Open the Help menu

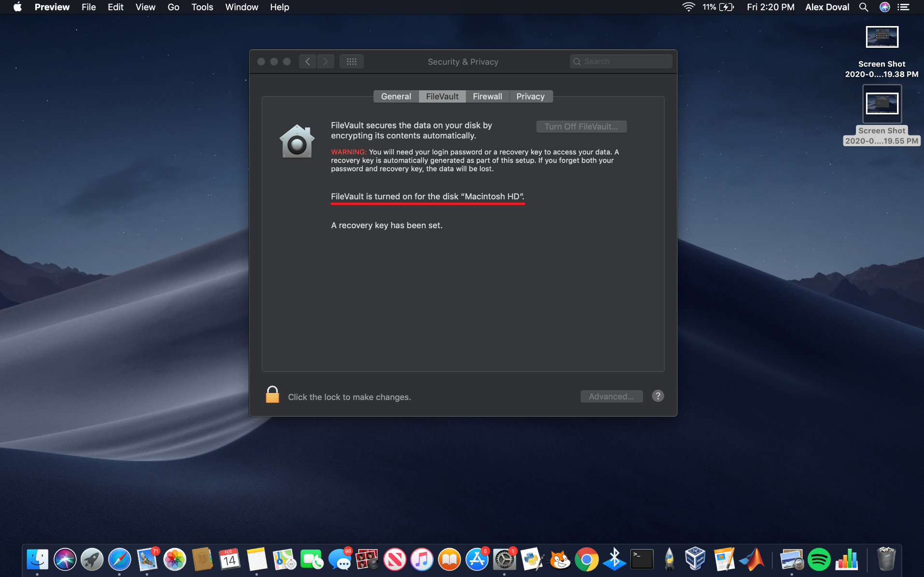(280, 7)
